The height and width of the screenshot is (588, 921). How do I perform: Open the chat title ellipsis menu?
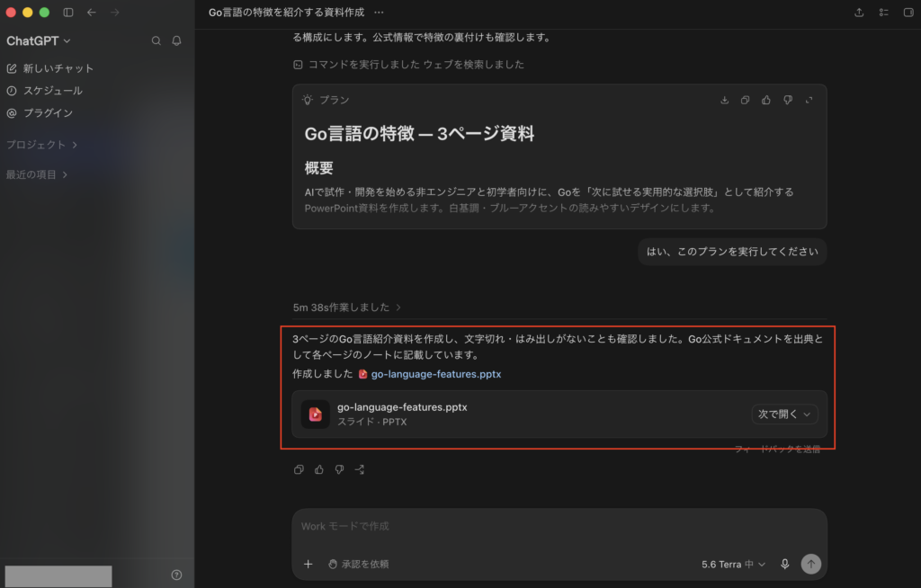point(379,12)
